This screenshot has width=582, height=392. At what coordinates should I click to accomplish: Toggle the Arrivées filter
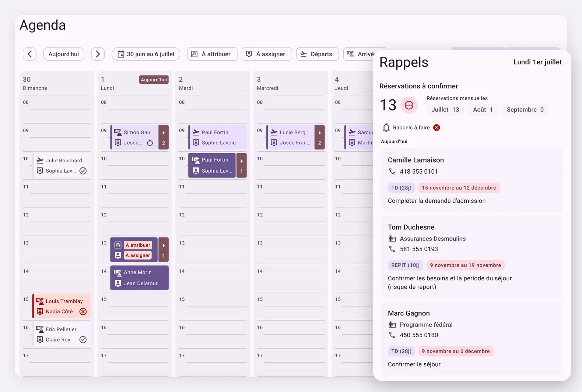click(359, 54)
